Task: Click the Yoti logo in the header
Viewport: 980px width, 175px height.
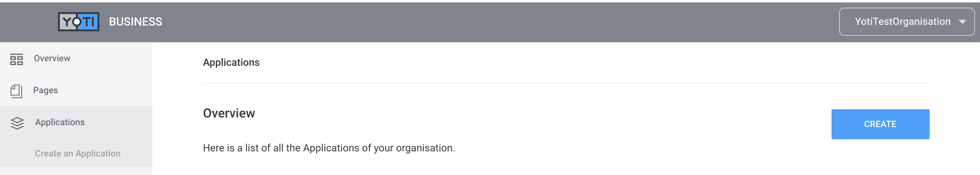Action: click(78, 22)
